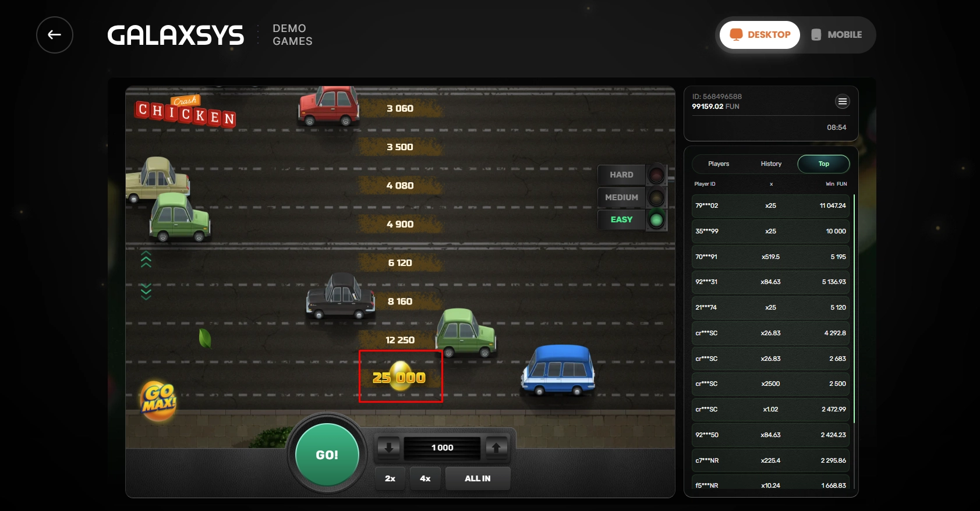The width and height of the screenshot is (980, 511).
Task: Select the EASY difficulty level
Action: pos(621,219)
